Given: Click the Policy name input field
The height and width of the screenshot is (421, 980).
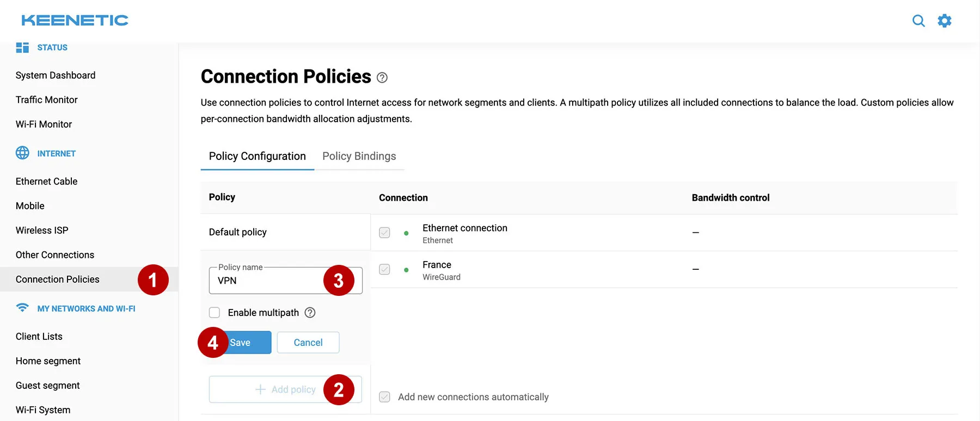Looking at the screenshot, I should click(267, 281).
